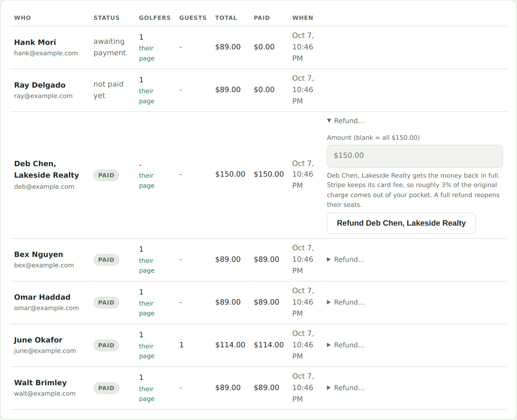Open Deb Chen's 'their page' link
The image size is (517, 420).
[x=147, y=180]
